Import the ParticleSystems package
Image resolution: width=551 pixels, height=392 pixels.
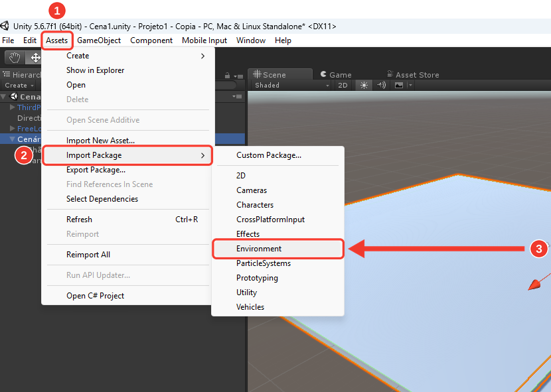tap(277, 263)
